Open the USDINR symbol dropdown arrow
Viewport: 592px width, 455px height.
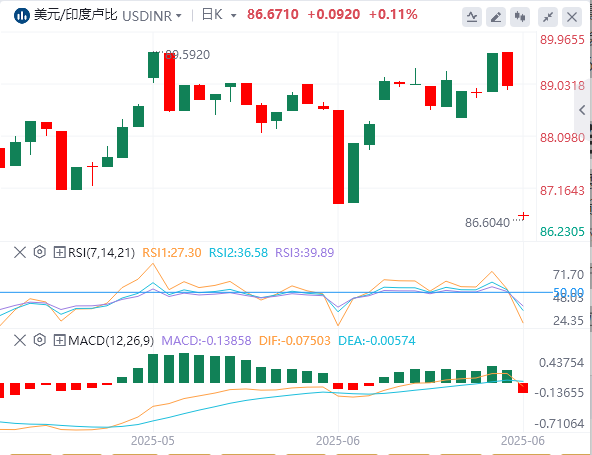pyautogui.click(x=179, y=16)
